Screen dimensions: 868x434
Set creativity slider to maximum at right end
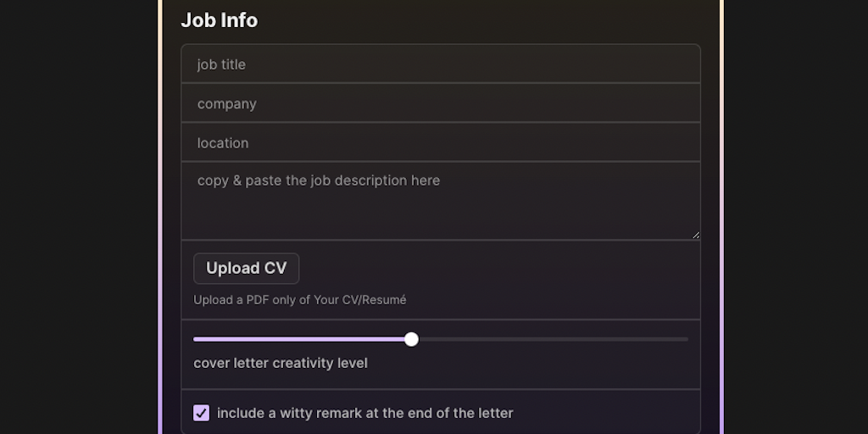pyautogui.click(x=687, y=339)
